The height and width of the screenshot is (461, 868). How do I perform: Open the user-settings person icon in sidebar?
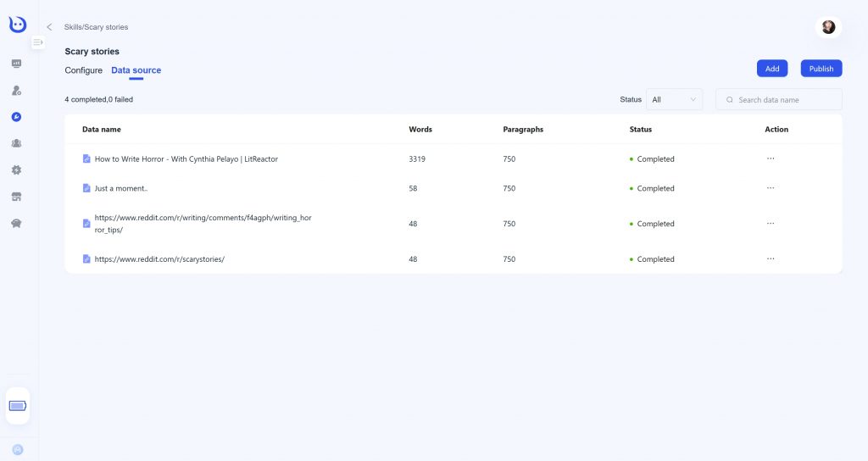(17, 90)
